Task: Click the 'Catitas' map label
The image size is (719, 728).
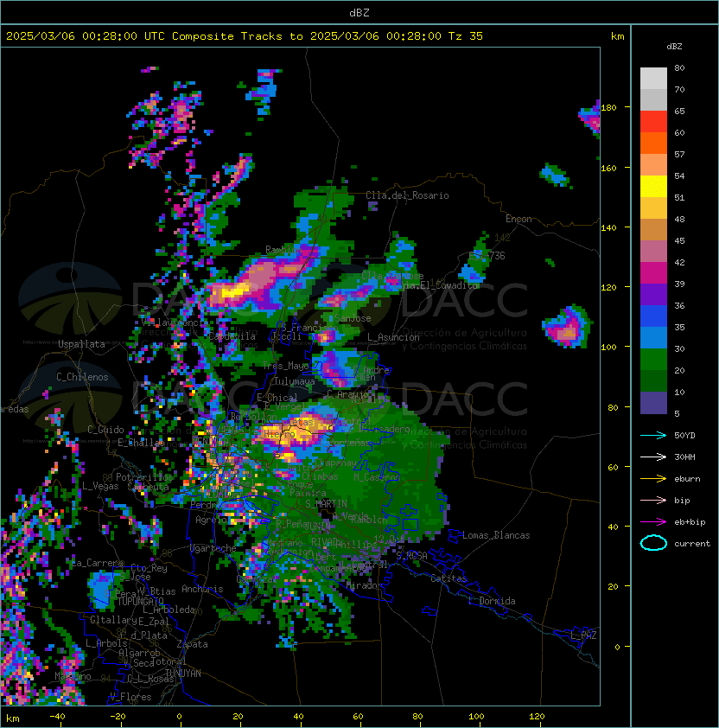Action: tap(449, 578)
